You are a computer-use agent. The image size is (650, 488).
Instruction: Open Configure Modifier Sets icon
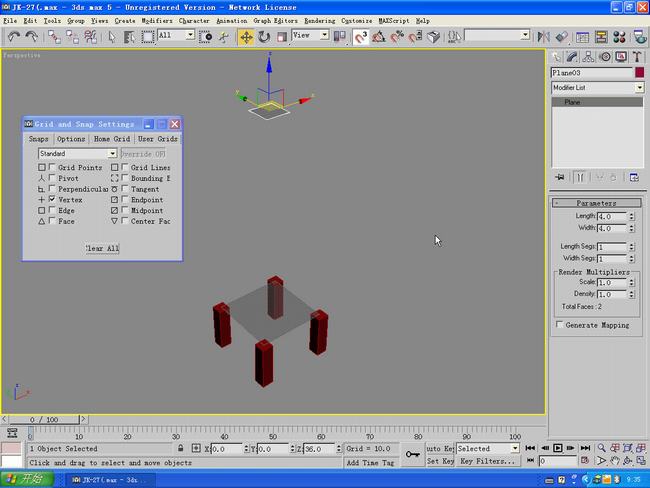[634, 177]
